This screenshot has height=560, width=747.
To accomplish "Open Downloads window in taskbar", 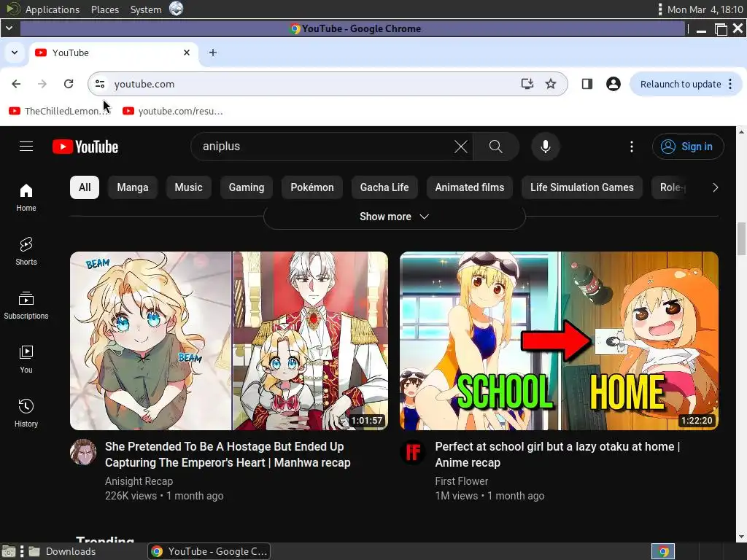I will [x=62, y=551].
